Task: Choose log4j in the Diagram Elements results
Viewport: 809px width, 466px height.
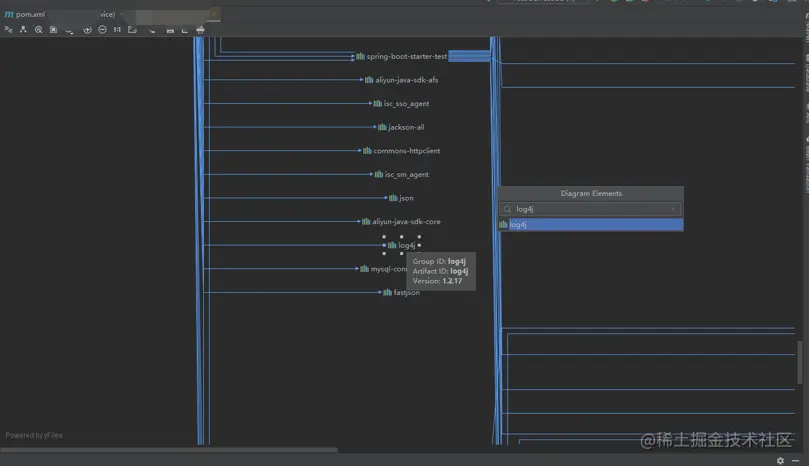Action: click(591, 224)
